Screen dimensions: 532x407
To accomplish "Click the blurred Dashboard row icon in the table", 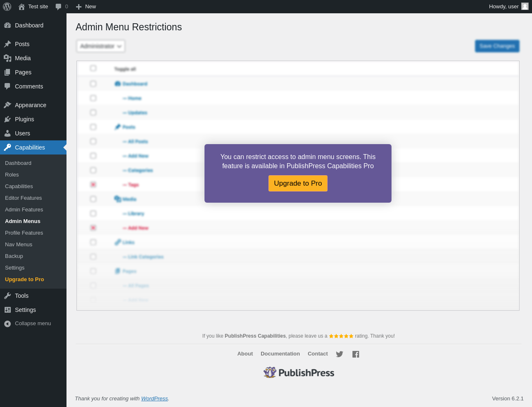I will (x=118, y=84).
